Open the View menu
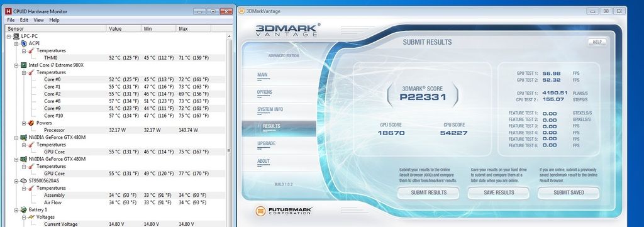The width and height of the screenshot is (644, 227). click(x=38, y=20)
